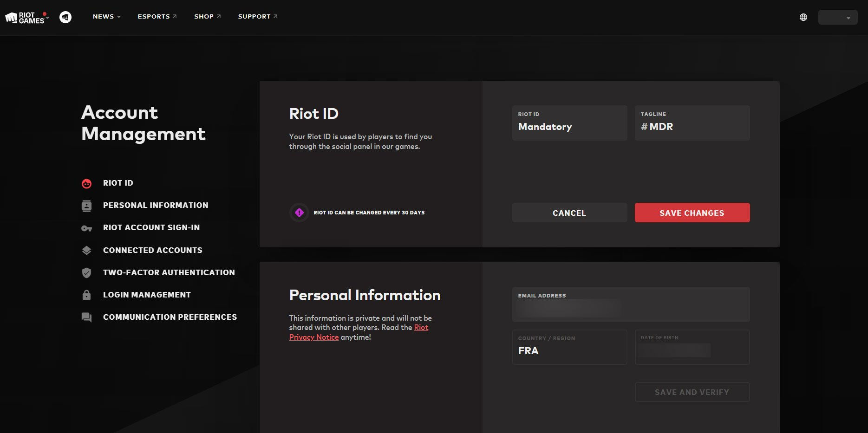This screenshot has width=868, height=433.
Task: Click the purple diamond warning icon
Action: point(299,213)
